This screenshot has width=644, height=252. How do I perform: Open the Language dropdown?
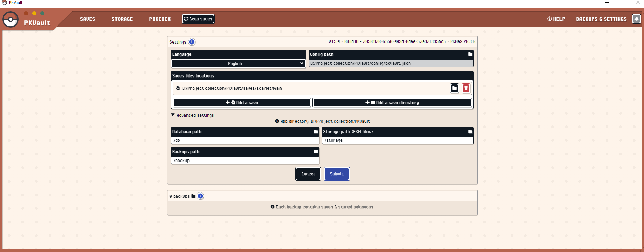coord(238,64)
